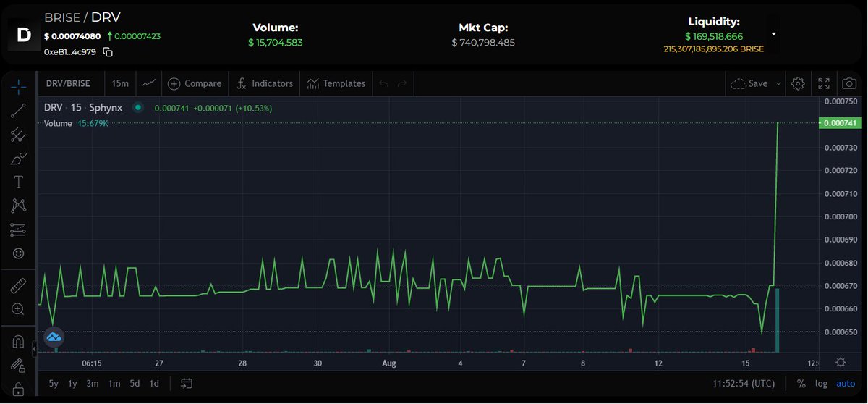Viewport: 868px width, 404px height.
Task: Copy the contract address 0xeB1...4c979
Action: click(108, 52)
